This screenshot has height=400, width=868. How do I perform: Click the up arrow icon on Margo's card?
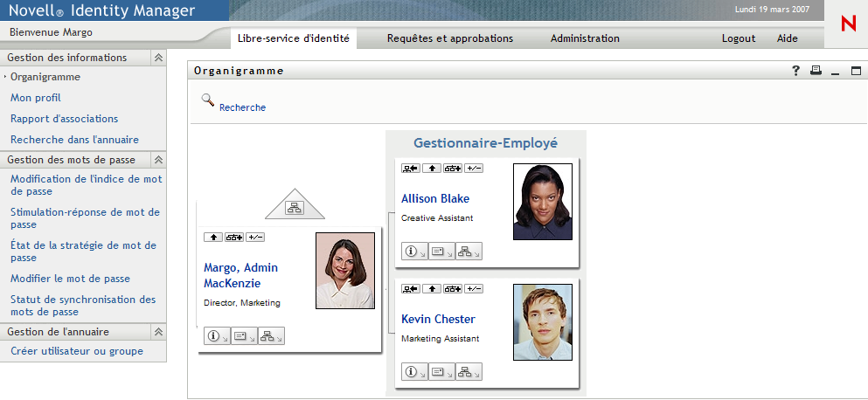pos(212,237)
